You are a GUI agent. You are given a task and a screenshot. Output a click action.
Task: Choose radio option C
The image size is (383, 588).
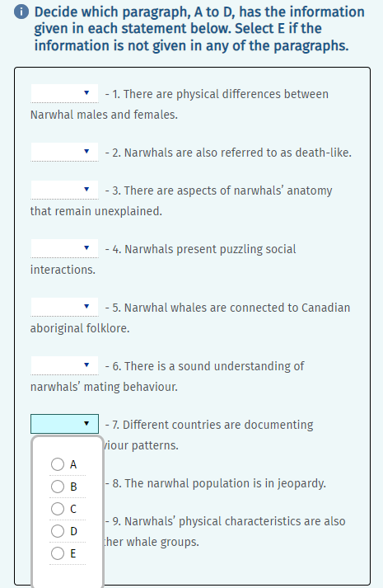pos(58,509)
